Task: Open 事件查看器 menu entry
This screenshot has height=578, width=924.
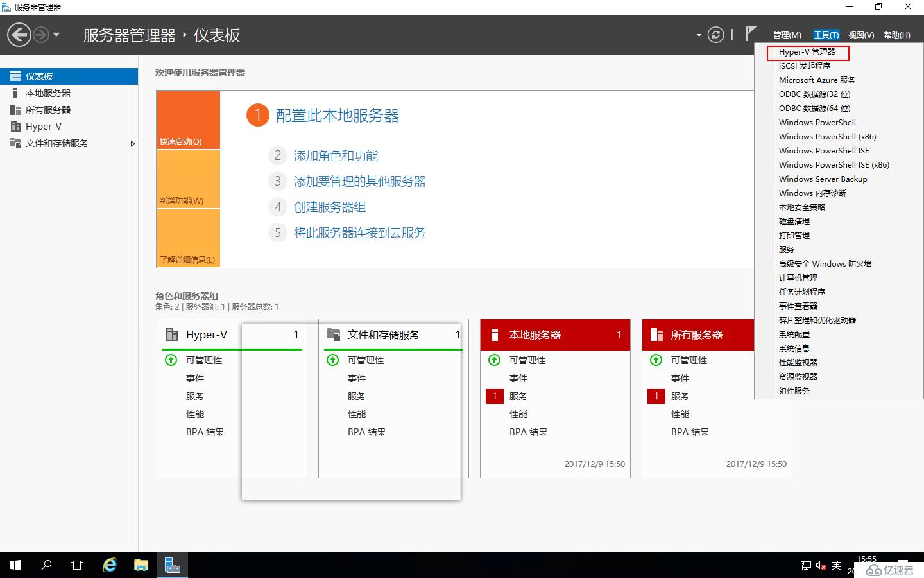Action: click(798, 306)
